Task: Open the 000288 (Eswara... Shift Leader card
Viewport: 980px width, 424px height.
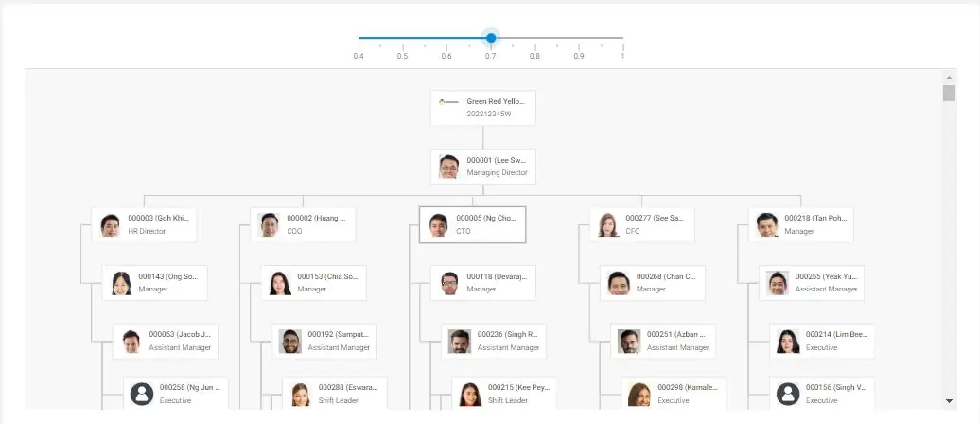Action: pos(335,394)
